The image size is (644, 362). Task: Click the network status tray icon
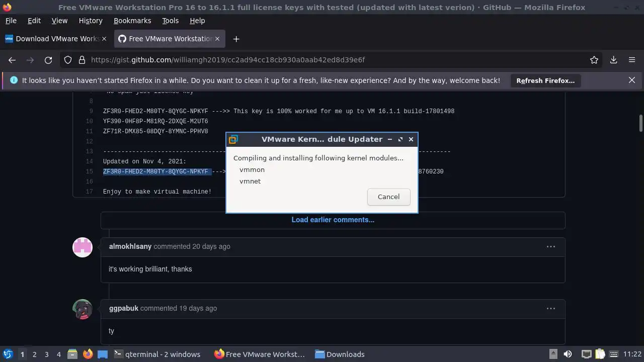coord(586,354)
